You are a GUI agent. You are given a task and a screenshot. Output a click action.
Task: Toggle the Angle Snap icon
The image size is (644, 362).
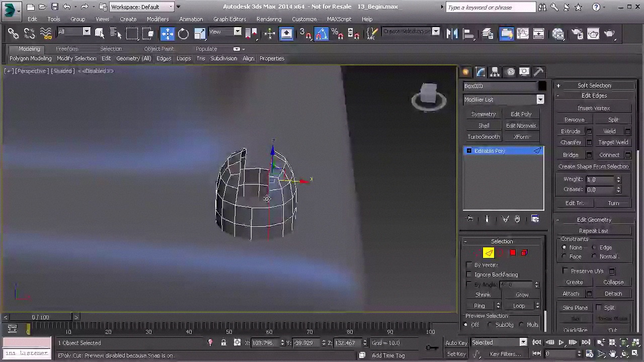[x=321, y=34]
